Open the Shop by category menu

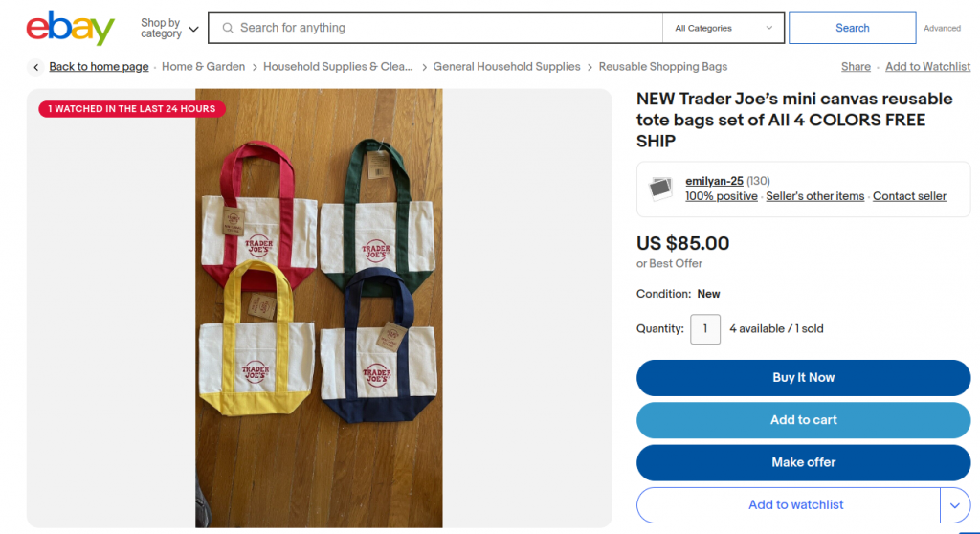[x=169, y=28]
